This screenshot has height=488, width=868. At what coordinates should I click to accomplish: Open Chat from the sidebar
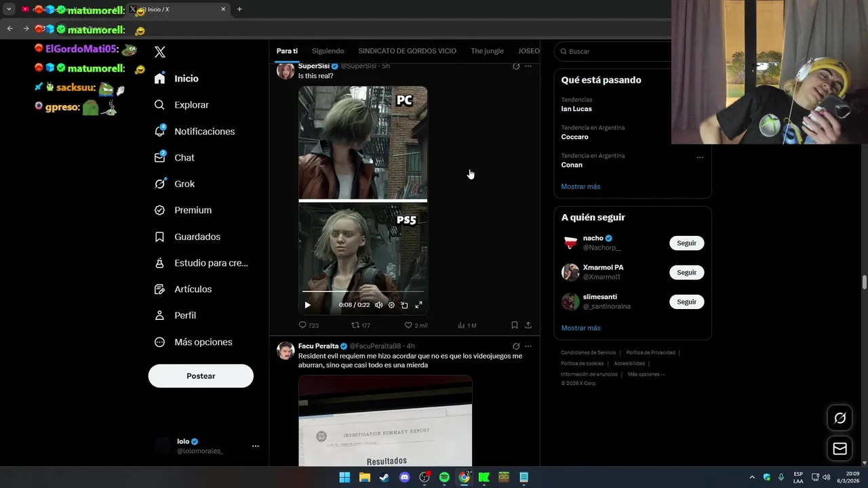[174, 157]
